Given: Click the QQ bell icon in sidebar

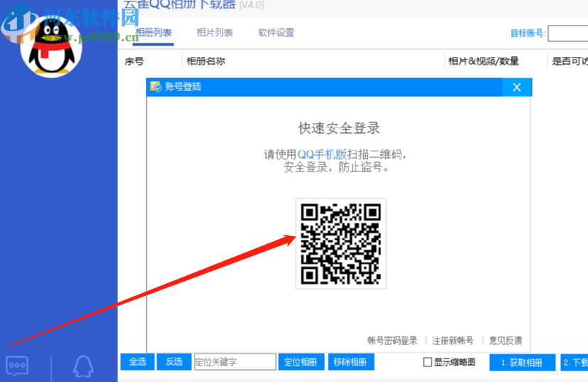Looking at the screenshot, I should pyautogui.click(x=83, y=366).
